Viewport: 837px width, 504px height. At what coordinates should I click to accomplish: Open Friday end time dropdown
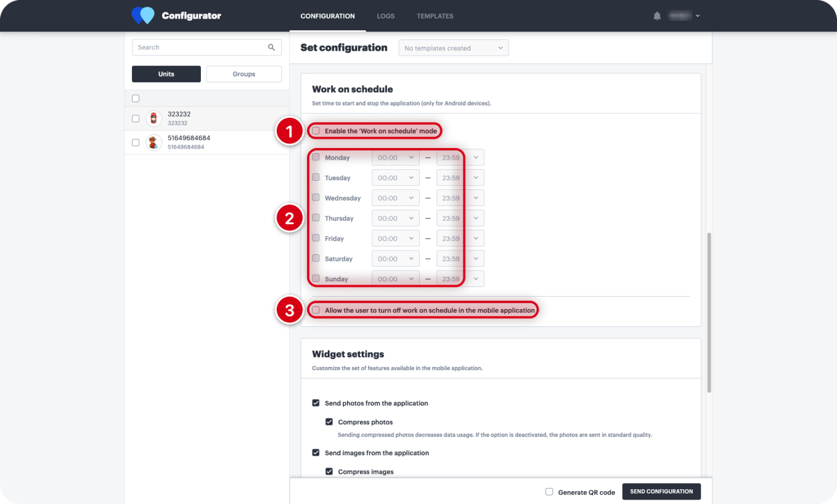[x=460, y=239]
